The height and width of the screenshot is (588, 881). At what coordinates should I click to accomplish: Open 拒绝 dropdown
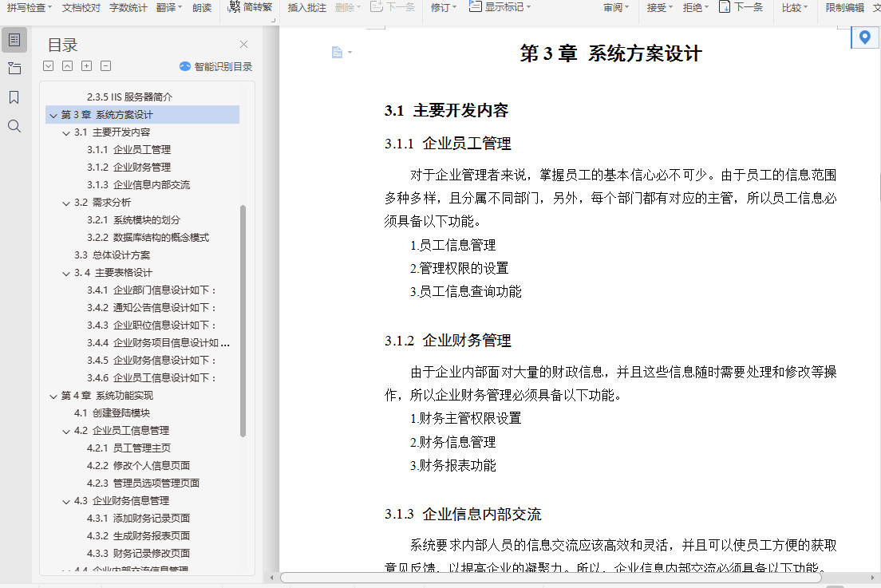click(x=696, y=7)
